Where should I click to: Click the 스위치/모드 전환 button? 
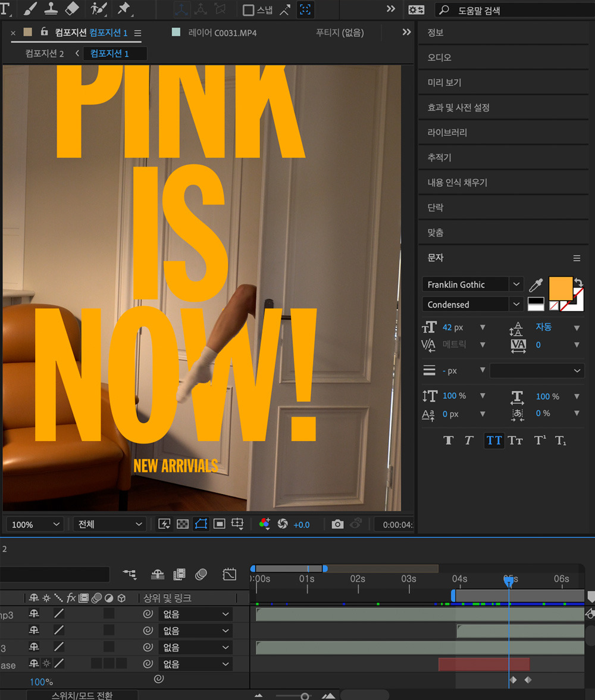(82, 695)
